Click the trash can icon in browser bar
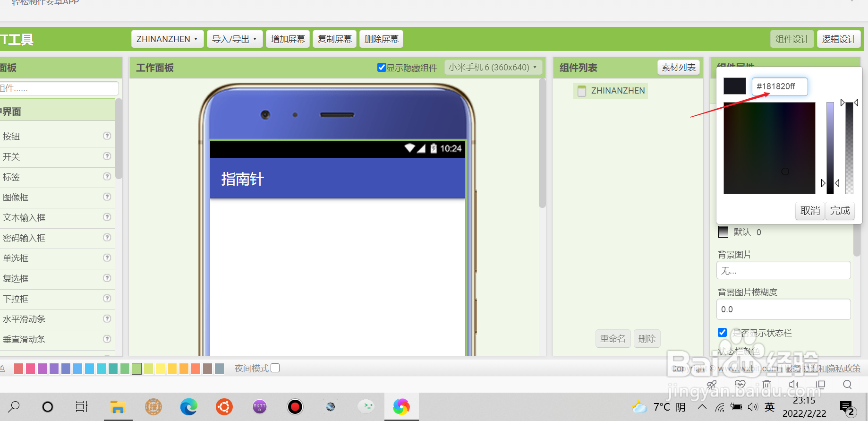868x421 pixels. pyautogui.click(x=766, y=385)
